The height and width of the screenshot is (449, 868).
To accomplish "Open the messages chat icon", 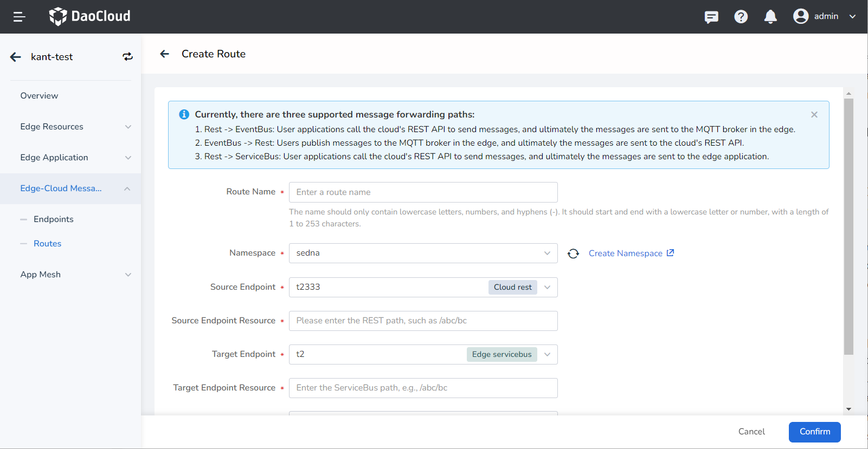I will point(711,17).
